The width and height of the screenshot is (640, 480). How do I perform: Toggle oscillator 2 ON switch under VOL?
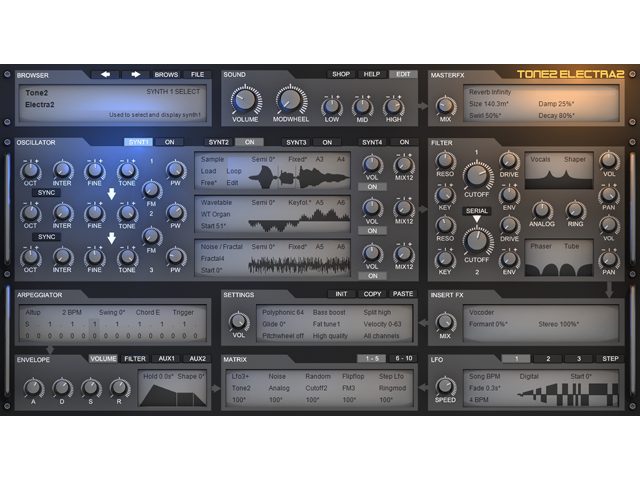click(372, 231)
